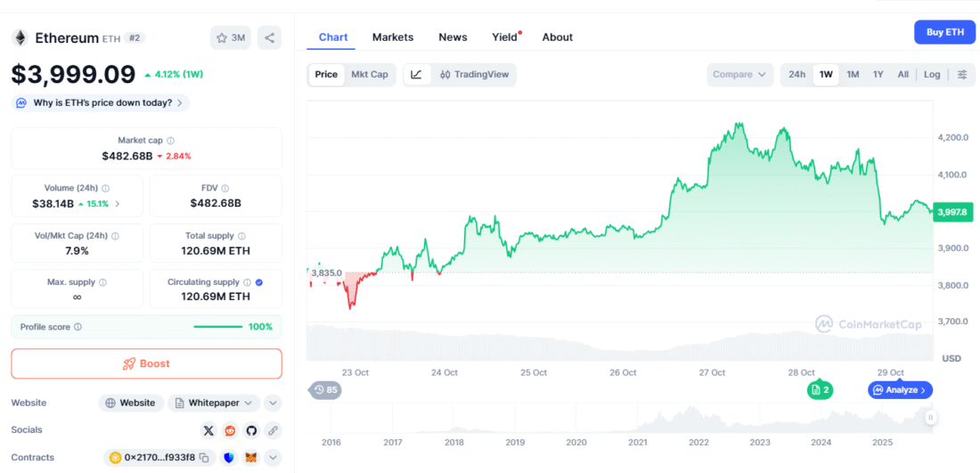Open 'Why is ETH's price down today?'
Image resolution: width=980 pixels, height=473 pixels.
click(x=102, y=102)
